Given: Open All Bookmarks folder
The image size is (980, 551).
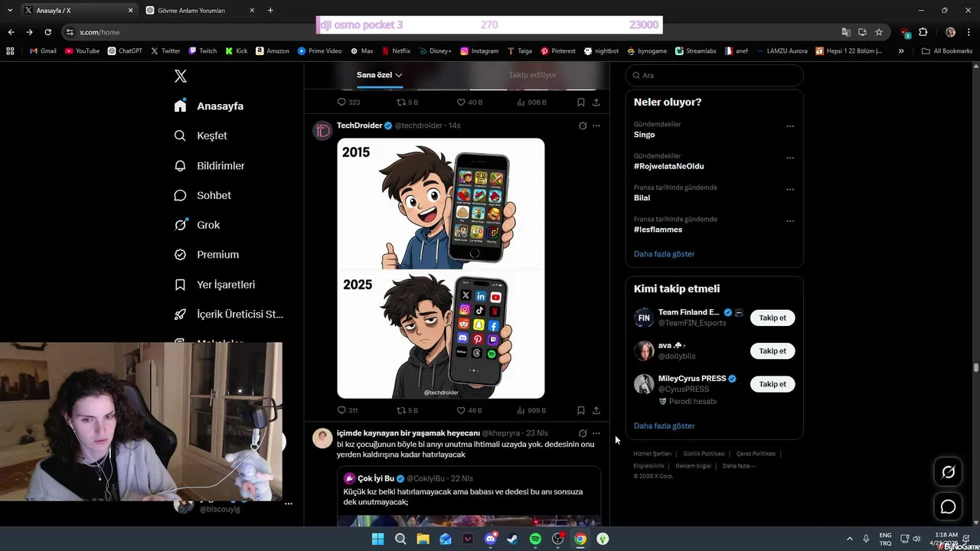Looking at the screenshot, I should [x=946, y=51].
